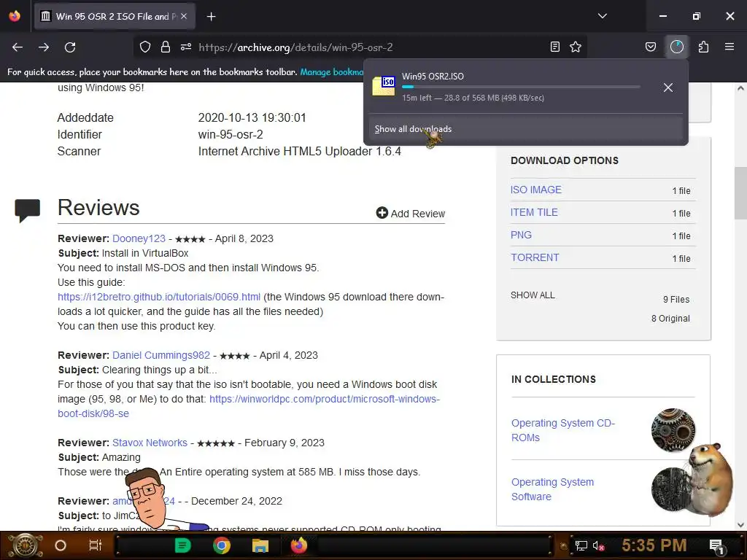Open File Explorer from taskbar

[260, 545]
